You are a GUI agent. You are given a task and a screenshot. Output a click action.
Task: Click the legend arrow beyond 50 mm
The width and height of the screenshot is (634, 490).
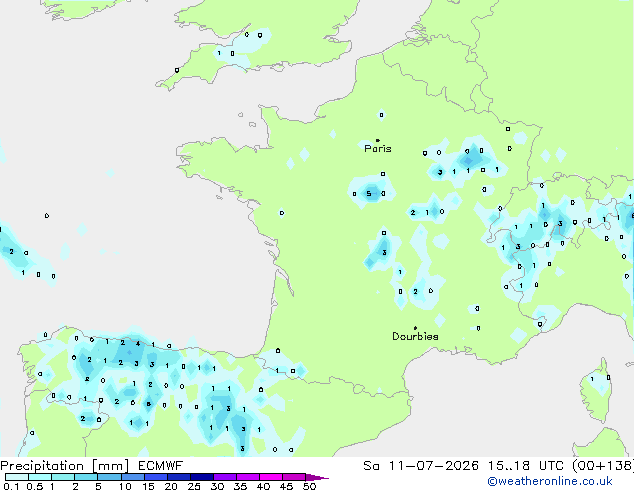(317, 477)
